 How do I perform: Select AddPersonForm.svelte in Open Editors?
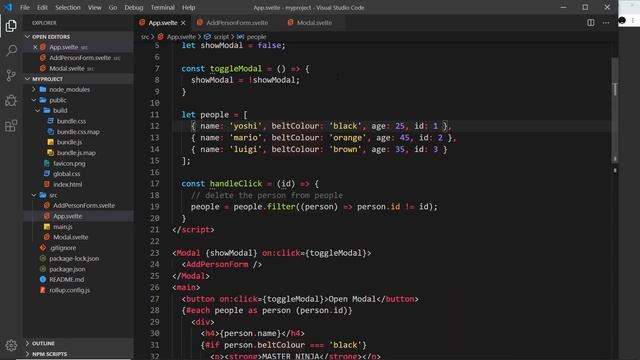[x=80, y=58]
